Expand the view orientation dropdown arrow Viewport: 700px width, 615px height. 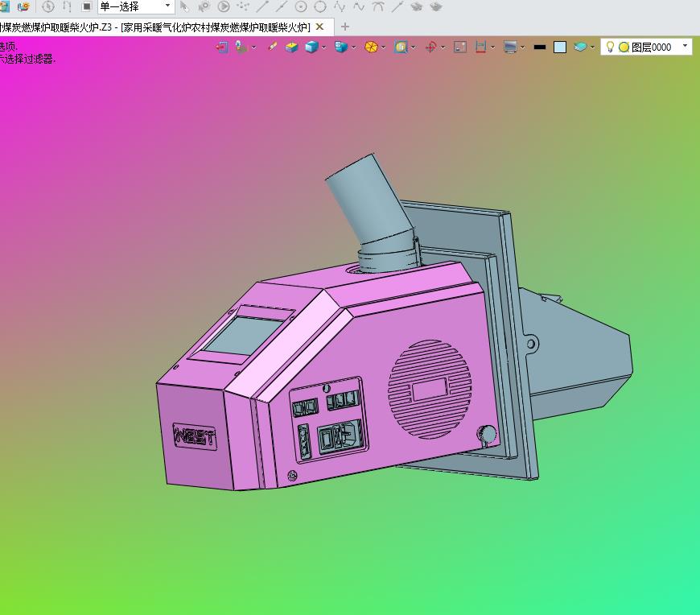[353, 47]
